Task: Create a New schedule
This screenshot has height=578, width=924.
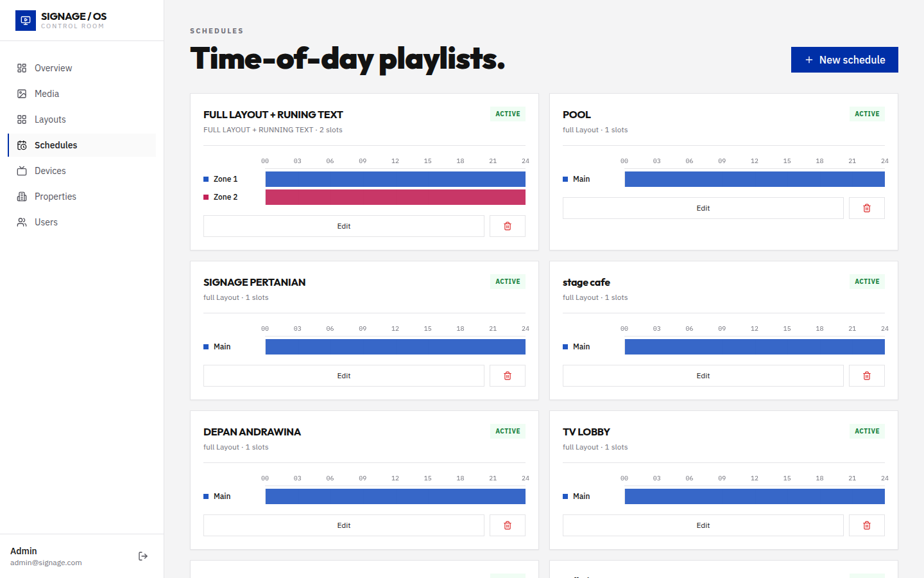Action: (x=844, y=60)
